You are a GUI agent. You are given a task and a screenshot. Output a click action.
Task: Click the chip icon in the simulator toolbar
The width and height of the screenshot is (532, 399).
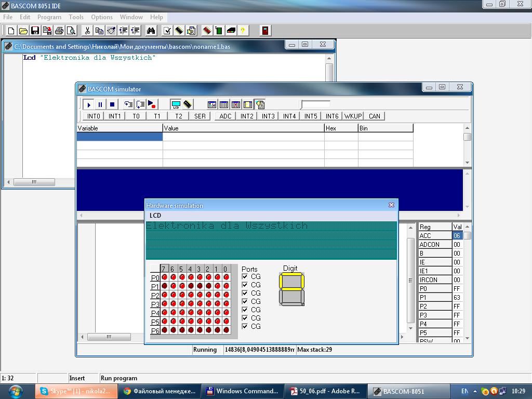point(188,104)
